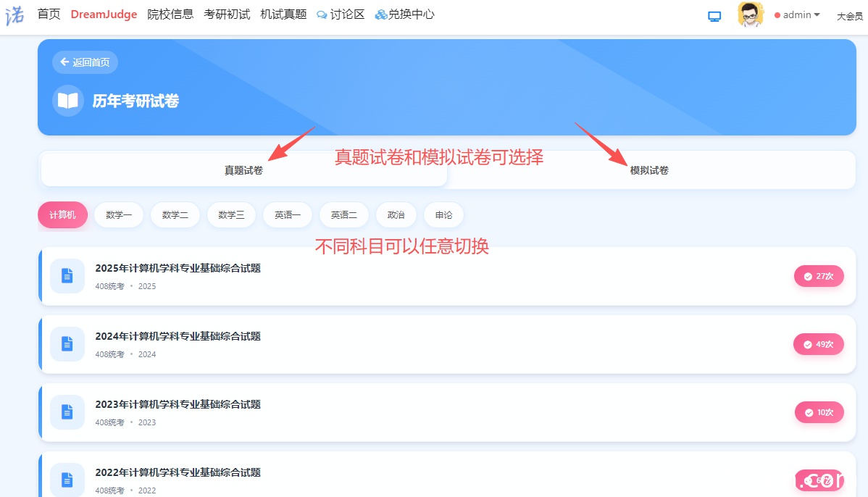Open 2024年计算机学科专业基础综合试题 paper title
Screen dimensions: 868x497
click(x=178, y=336)
